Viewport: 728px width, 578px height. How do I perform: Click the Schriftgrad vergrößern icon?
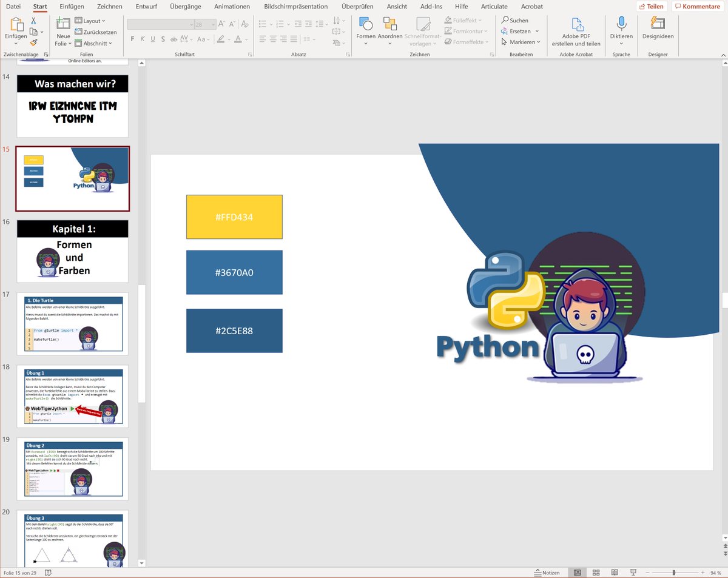pyautogui.click(x=222, y=24)
